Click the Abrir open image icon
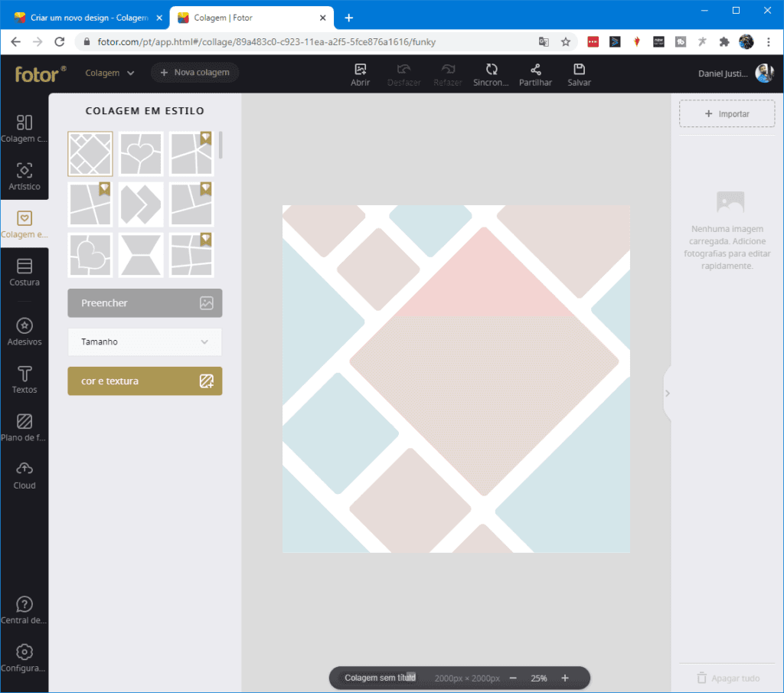 (x=361, y=74)
